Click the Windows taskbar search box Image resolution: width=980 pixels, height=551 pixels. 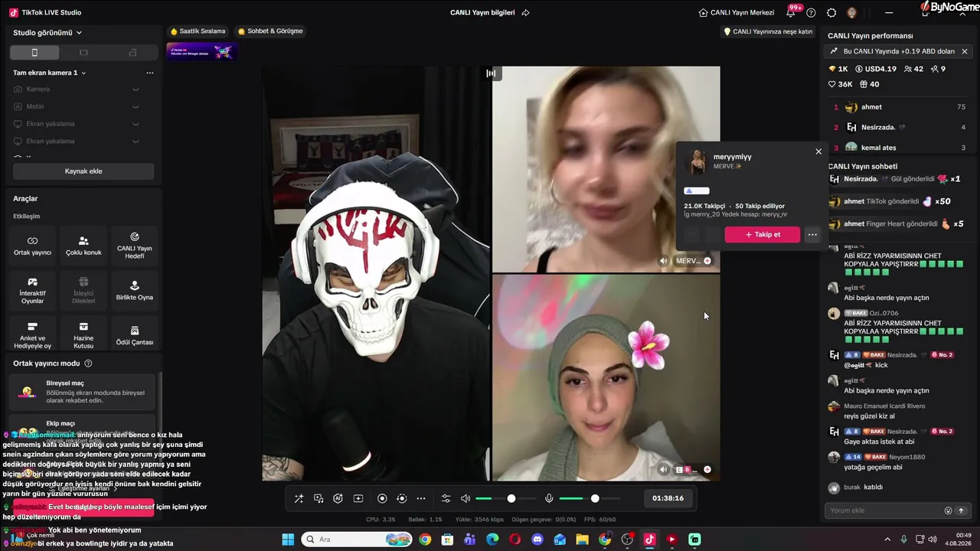tap(356, 540)
